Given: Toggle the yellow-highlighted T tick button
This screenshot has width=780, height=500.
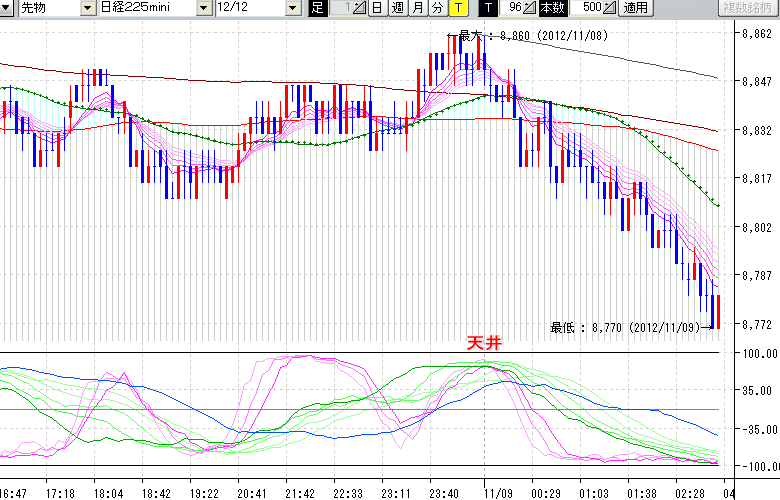Looking at the screenshot, I should pyautogui.click(x=457, y=8).
